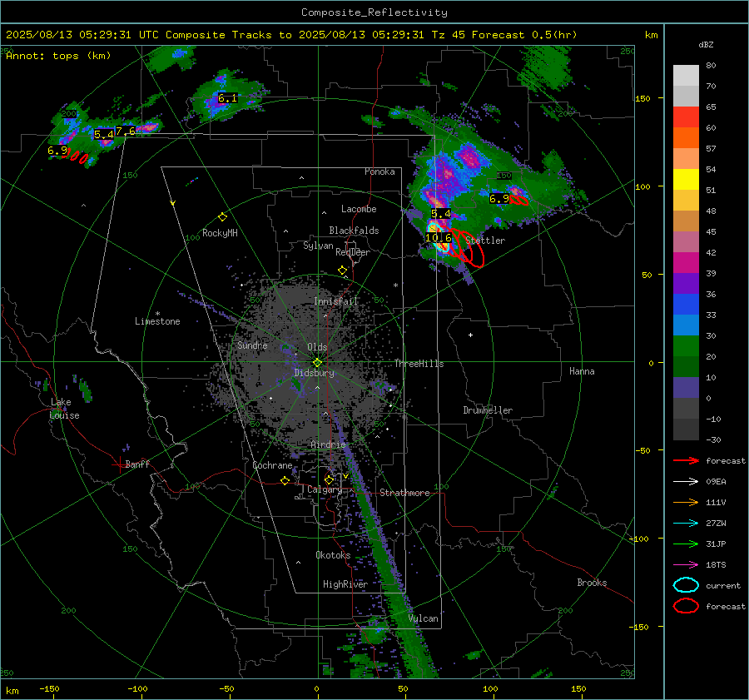Click the cyan 27ZW arrow legend icon
The height and width of the screenshot is (700, 749).
(x=686, y=524)
